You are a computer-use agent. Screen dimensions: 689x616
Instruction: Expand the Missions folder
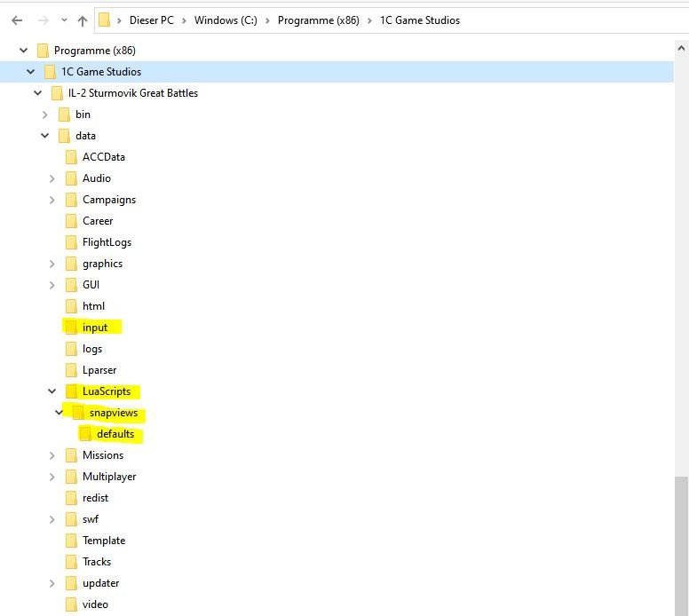(51, 455)
